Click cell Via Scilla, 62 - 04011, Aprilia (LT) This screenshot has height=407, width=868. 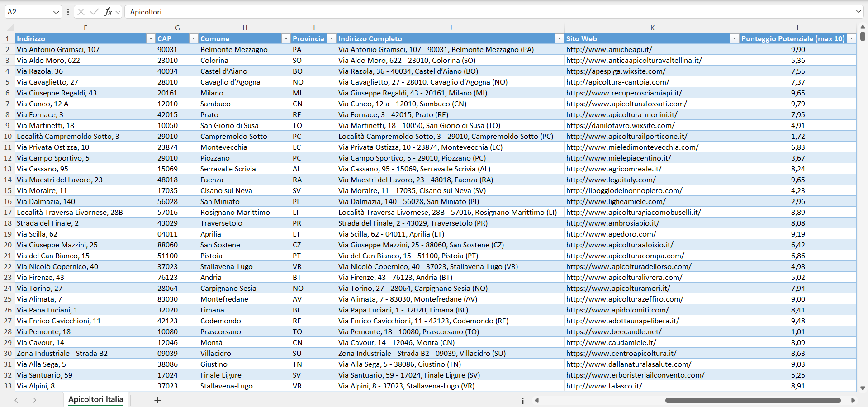(451, 234)
